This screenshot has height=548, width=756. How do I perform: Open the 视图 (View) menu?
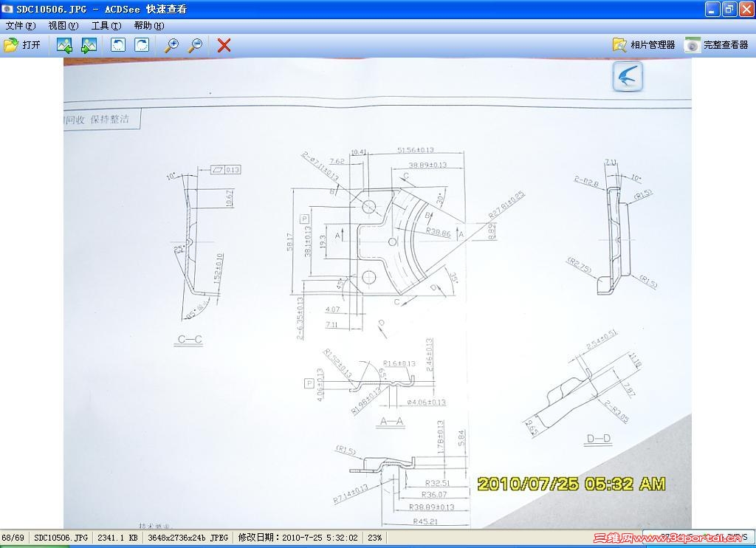[63, 26]
